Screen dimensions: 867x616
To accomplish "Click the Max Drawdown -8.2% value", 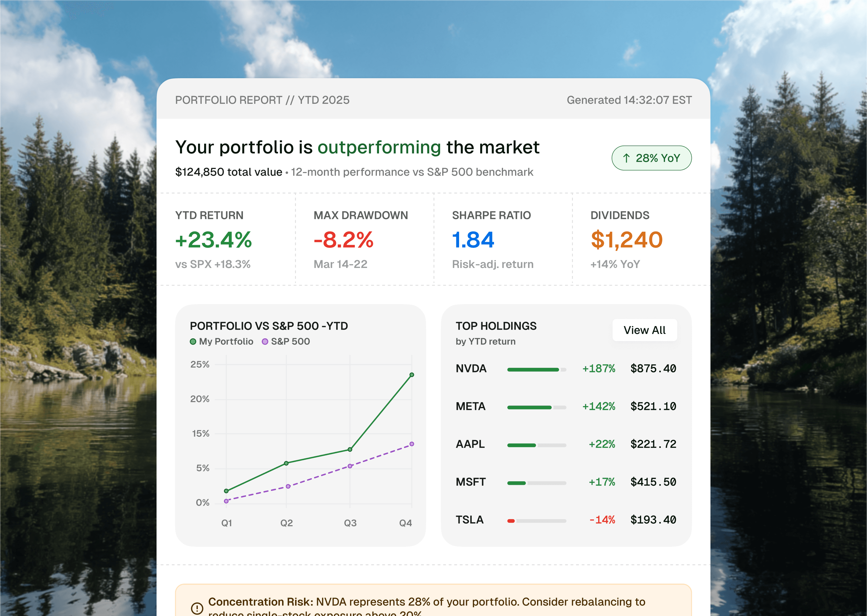I will (x=343, y=240).
